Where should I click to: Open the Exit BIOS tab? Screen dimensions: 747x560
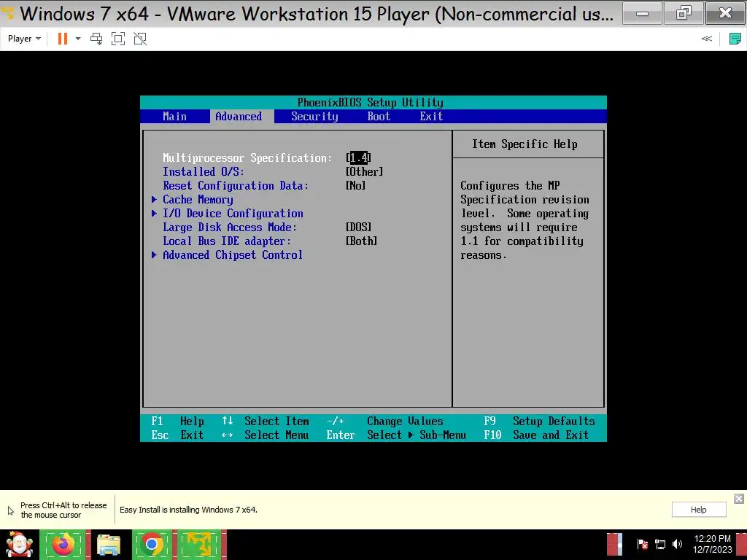click(431, 116)
